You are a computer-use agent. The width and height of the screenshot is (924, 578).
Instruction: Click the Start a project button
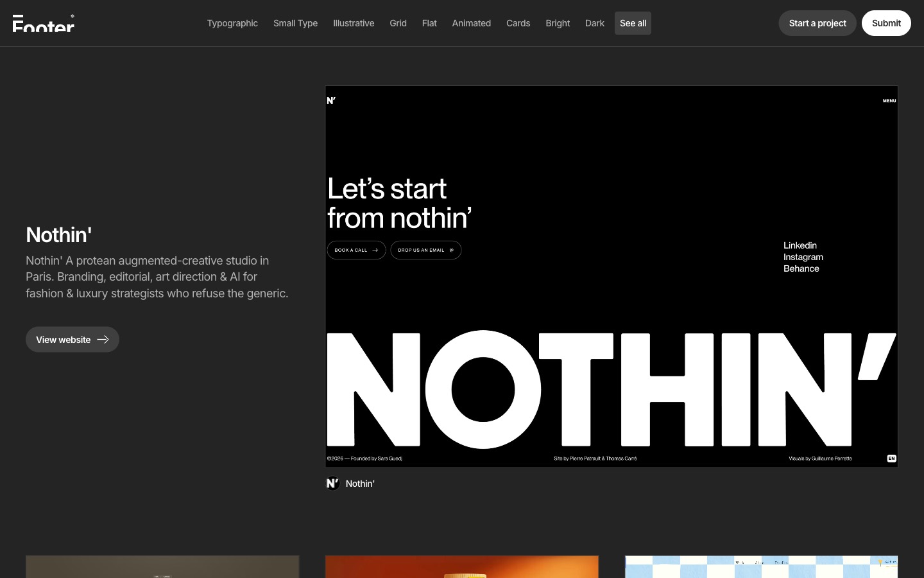pyautogui.click(x=817, y=23)
